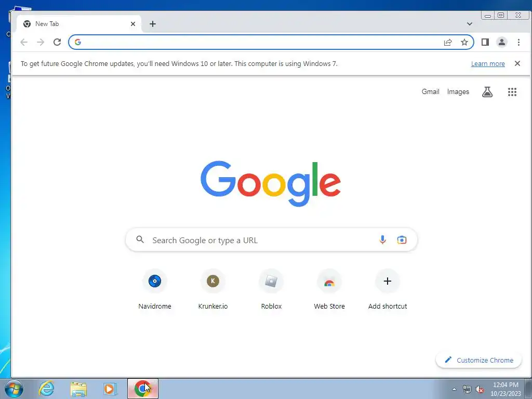
Task: Click the Chrome taskbar button
Action: point(143,389)
